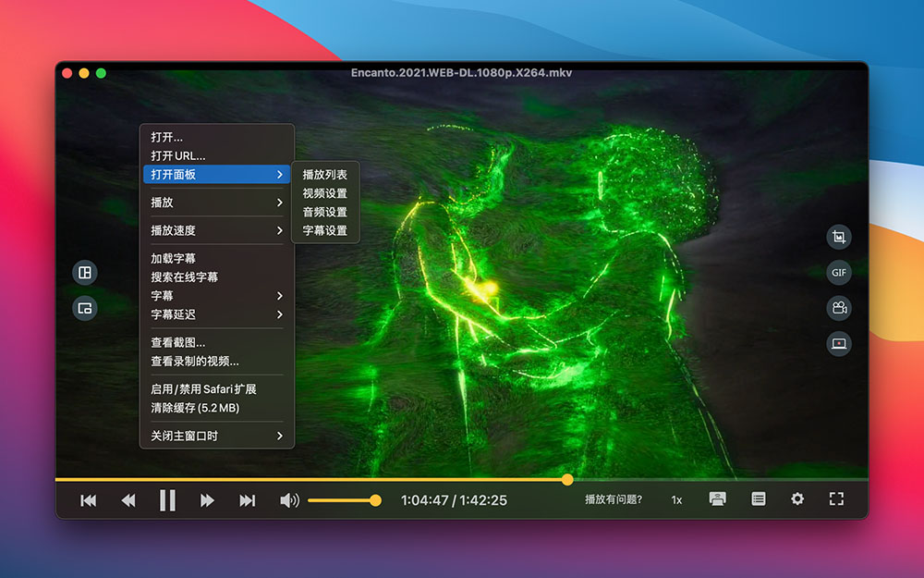Select 打开 URL... menu item
Screen dimensions: 924x578
click(217, 155)
